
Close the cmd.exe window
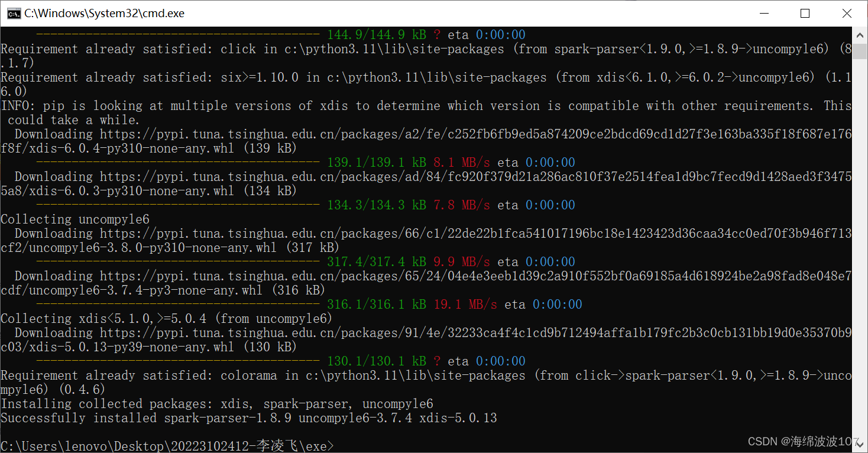846,13
